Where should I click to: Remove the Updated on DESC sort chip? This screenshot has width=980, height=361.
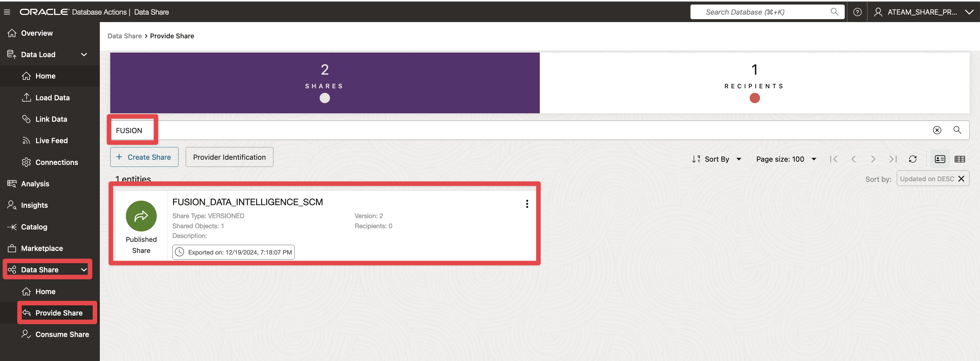point(961,179)
